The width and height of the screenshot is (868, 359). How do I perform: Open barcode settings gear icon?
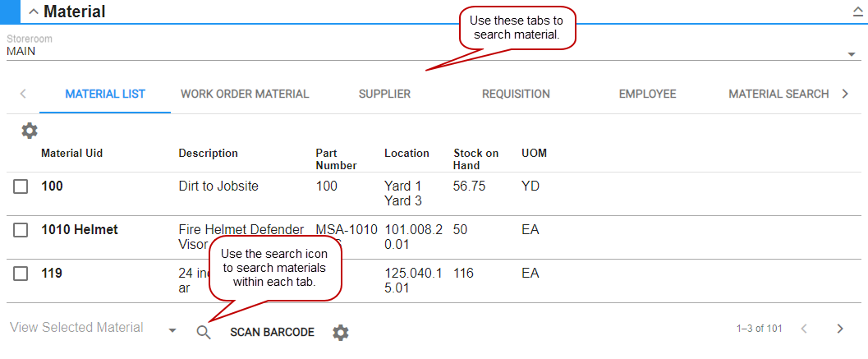click(x=341, y=333)
